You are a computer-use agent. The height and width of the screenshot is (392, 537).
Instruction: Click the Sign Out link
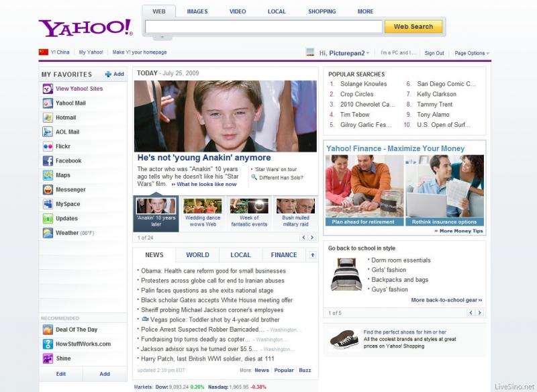coord(434,53)
